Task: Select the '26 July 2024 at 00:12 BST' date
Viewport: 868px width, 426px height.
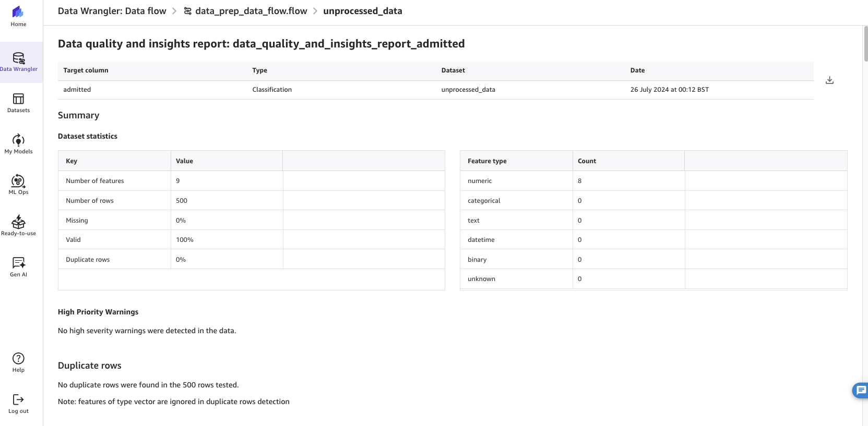Action: tap(669, 90)
